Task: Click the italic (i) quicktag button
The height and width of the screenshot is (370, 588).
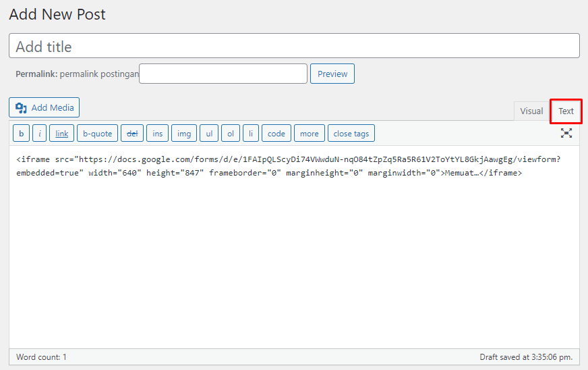Action: coord(40,134)
